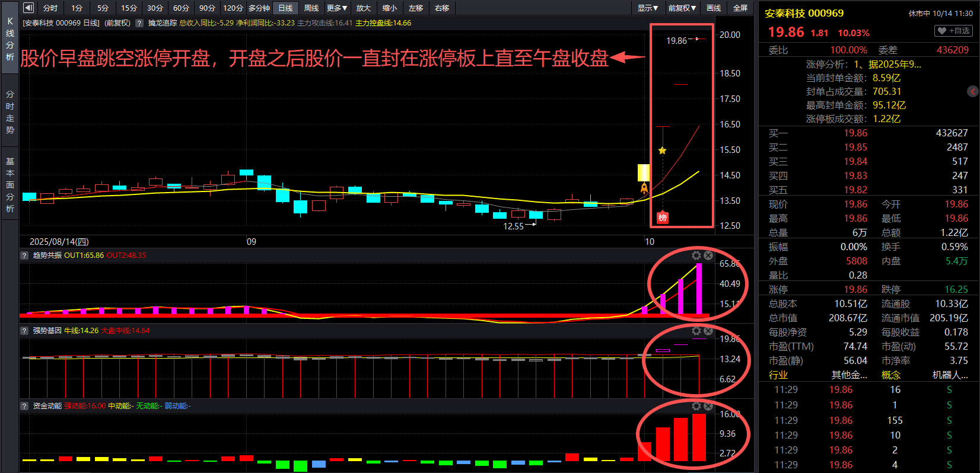Select the 120分 period
The height and width of the screenshot is (473, 980).
233,8
